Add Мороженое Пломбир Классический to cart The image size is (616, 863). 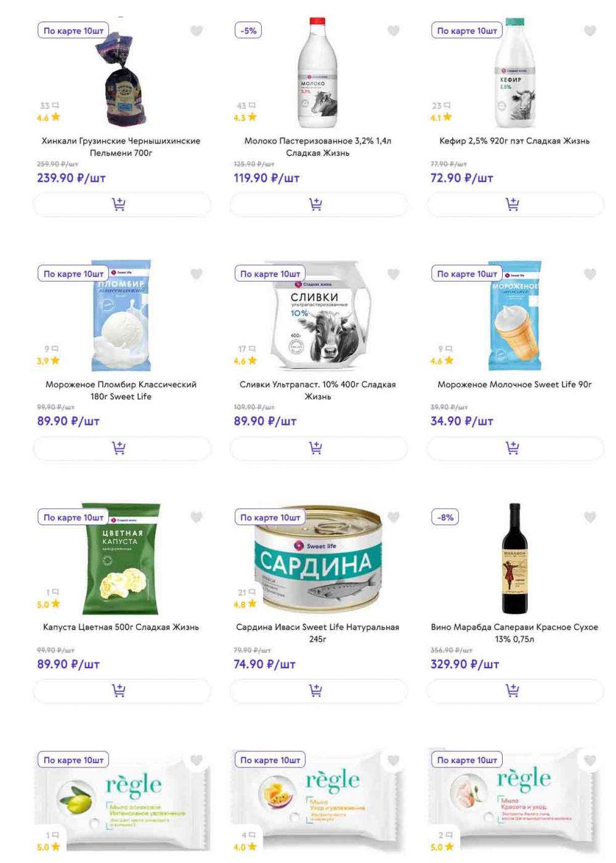[x=122, y=448]
